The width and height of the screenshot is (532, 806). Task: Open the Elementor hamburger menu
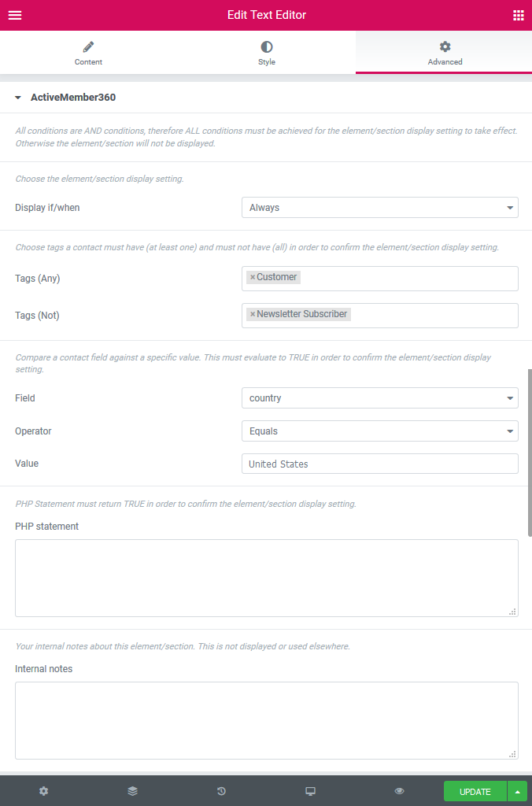[15, 15]
